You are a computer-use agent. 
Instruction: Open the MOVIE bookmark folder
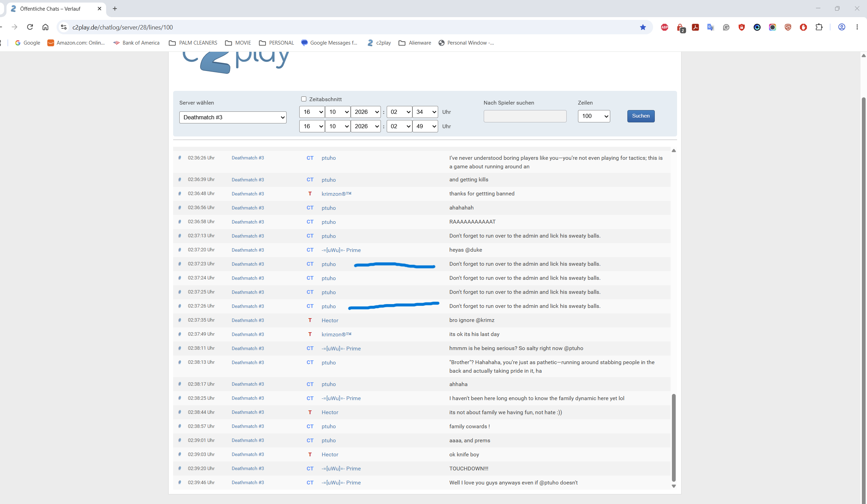coord(238,43)
